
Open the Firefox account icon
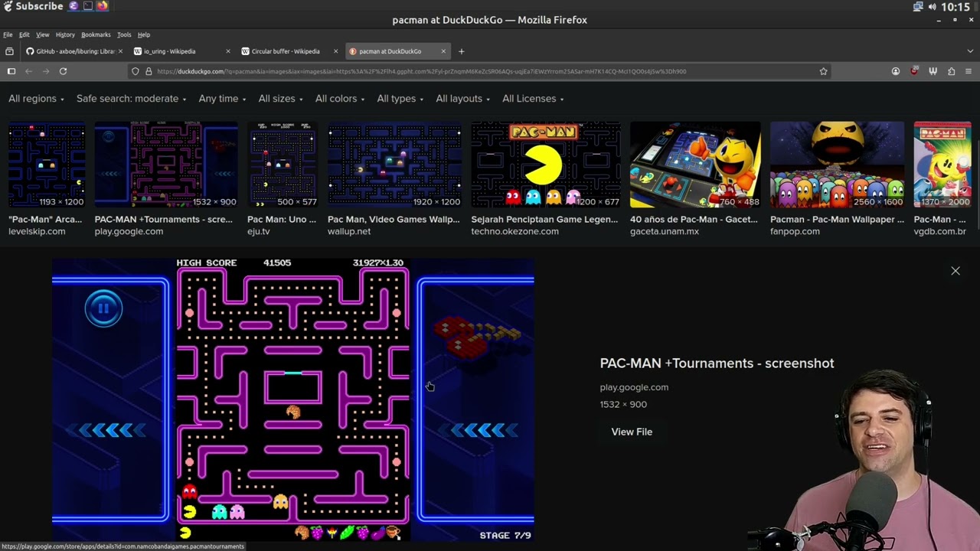pos(896,71)
